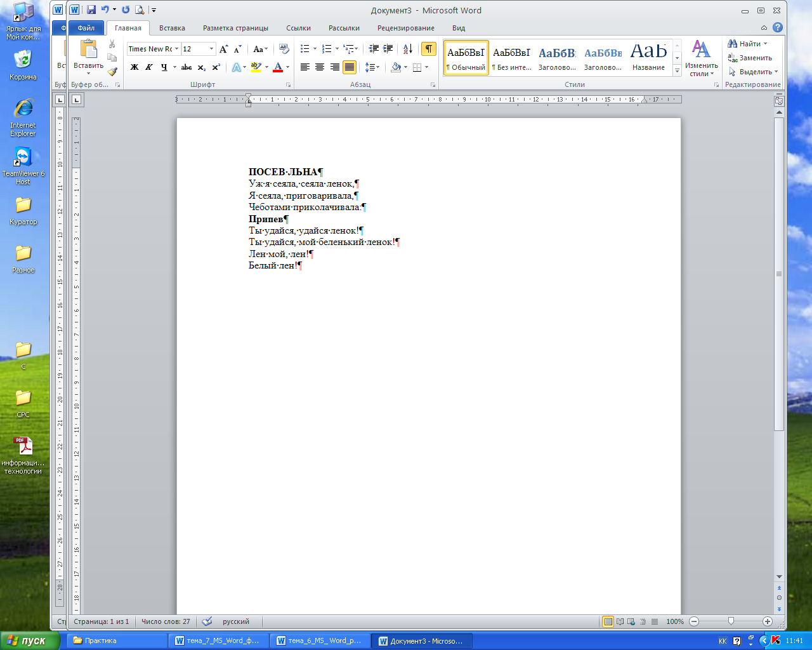This screenshot has height=650, width=812.
Task: Open Выделить dropdown
Action: [753, 72]
